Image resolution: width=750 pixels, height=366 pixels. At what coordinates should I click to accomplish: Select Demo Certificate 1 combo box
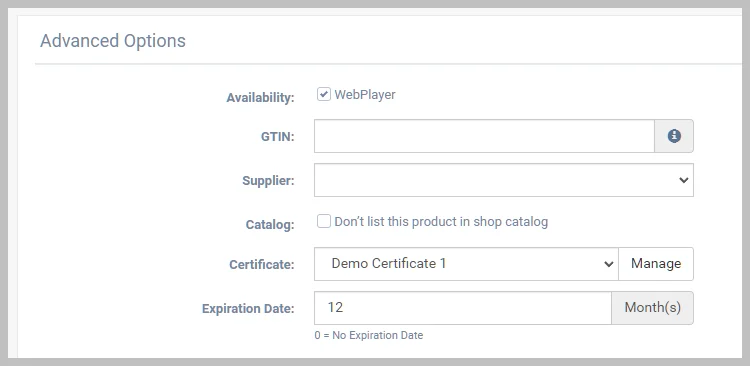(466, 264)
